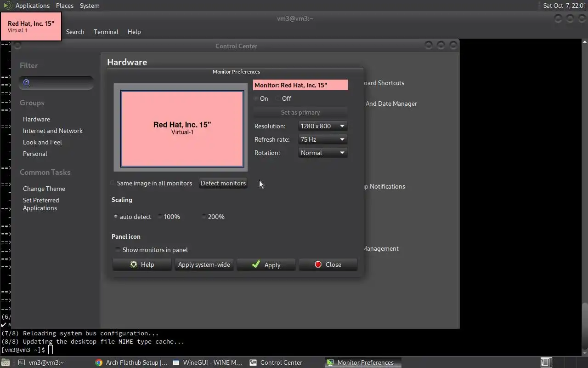The height and width of the screenshot is (368, 588).
Task: Click the green checkmark icon on Apply
Action: tap(256, 264)
